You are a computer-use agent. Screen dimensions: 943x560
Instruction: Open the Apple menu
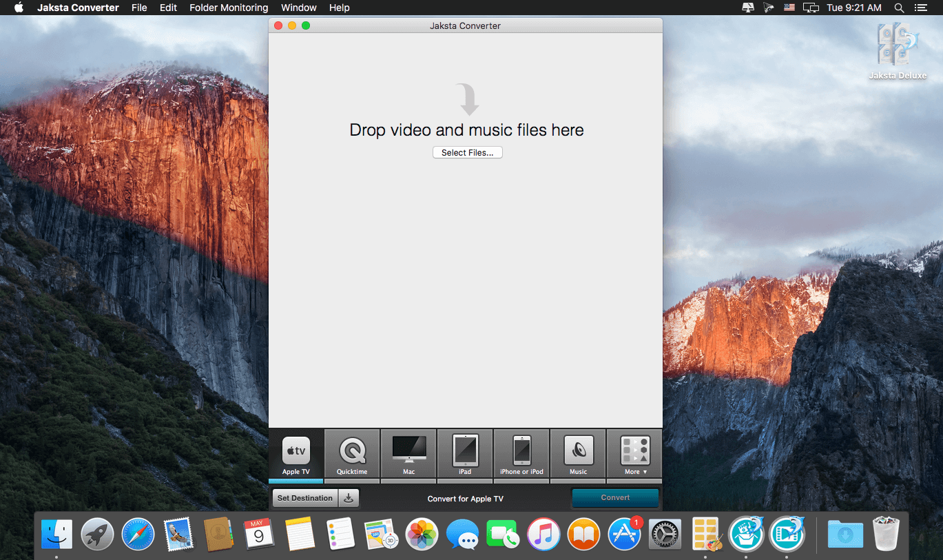click(x=19, y=8)
